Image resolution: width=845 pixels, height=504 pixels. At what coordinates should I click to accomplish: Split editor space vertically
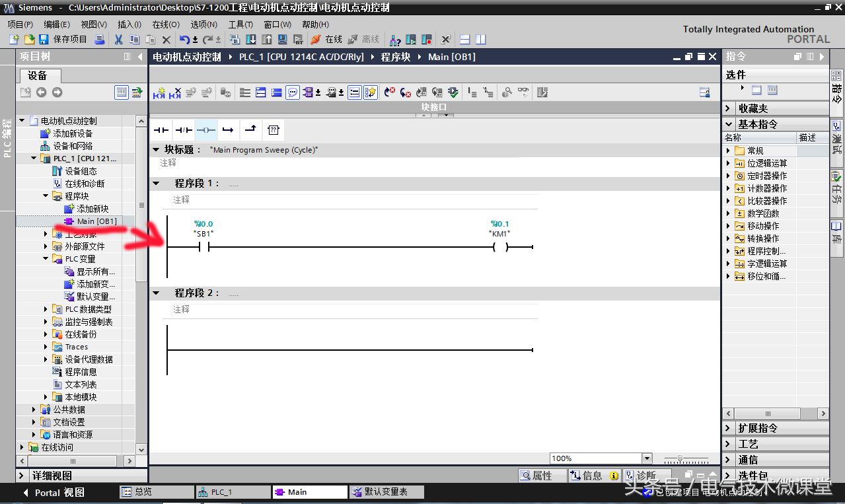click(481, 40)
